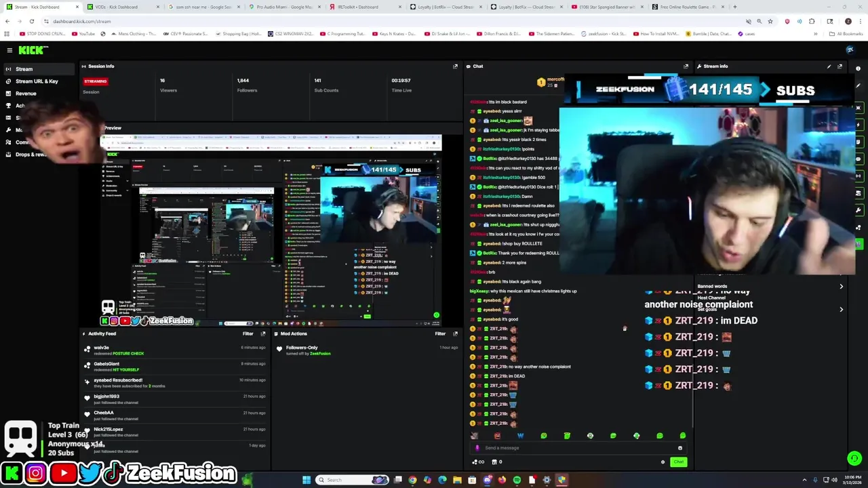Click user avatar at top right
Screen dimensions: 868x488
tap(850, 50)
